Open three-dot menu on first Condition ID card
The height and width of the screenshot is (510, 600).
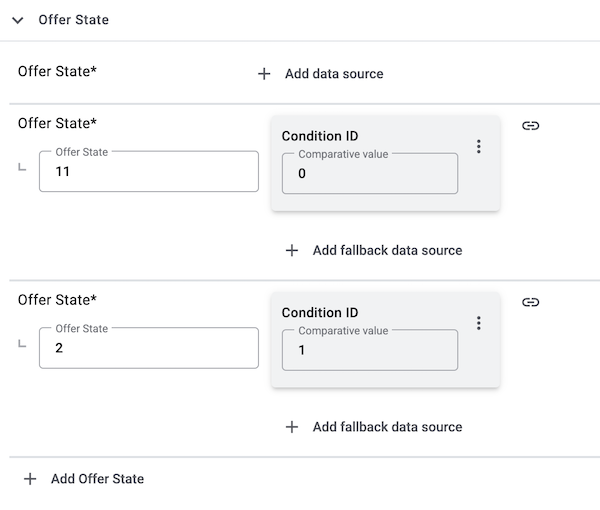(479, 147)
